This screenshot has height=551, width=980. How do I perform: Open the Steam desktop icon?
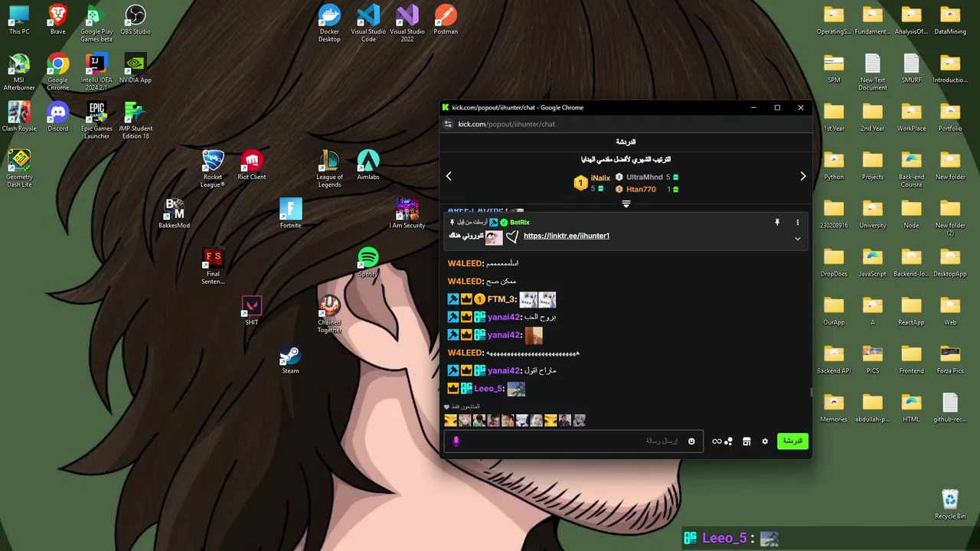click(290, 360)
